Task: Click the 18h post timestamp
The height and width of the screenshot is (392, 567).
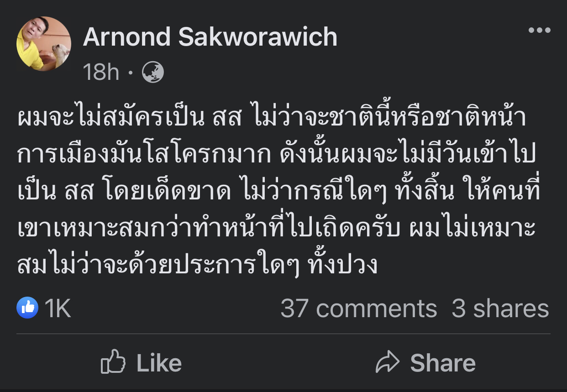Action: pyautogui.click(x=101, y=73)
